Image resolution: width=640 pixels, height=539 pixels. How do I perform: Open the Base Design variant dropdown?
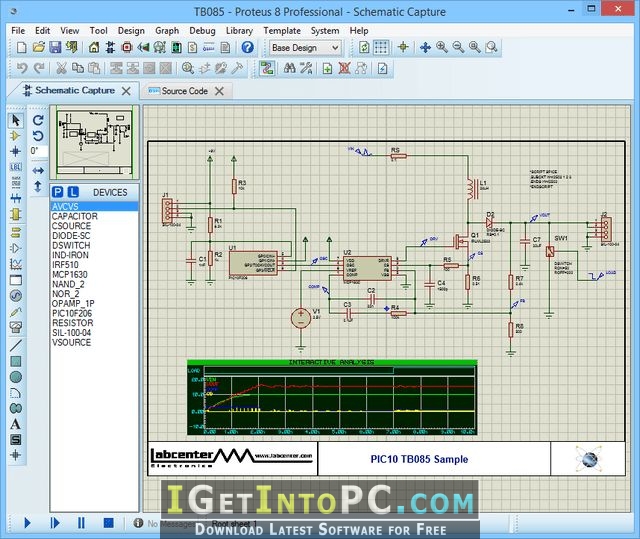point(304,48)
